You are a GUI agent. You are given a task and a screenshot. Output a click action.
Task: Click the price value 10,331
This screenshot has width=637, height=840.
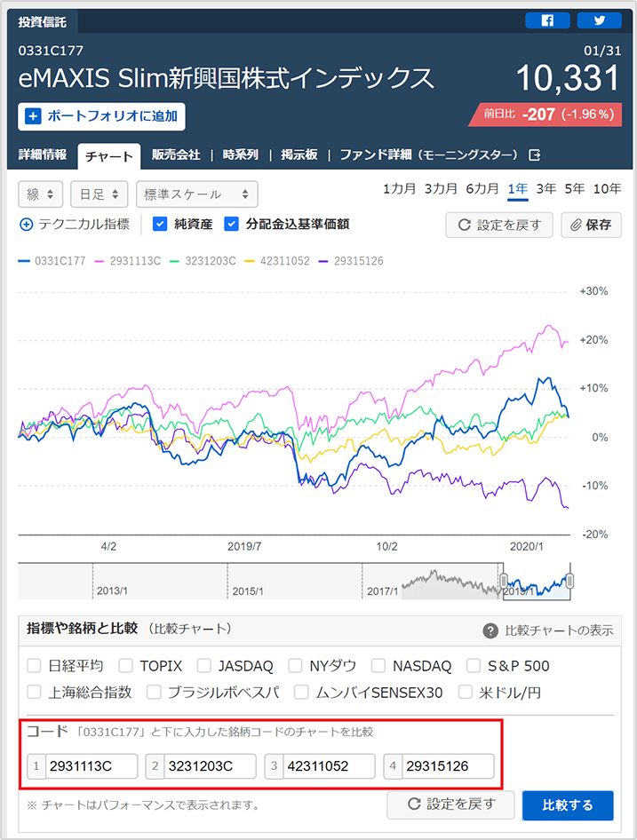(x=569, y=78)
